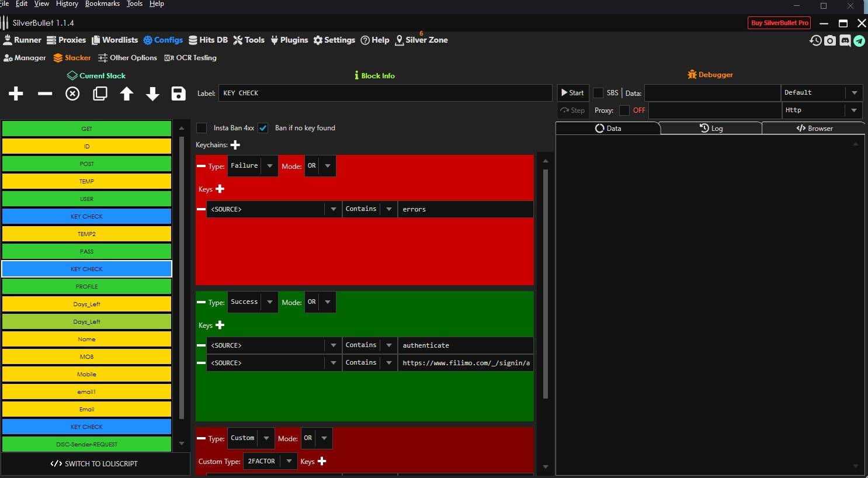Open the Proxies section
Viewport: 868px width, 478px height.
(66, 40)
